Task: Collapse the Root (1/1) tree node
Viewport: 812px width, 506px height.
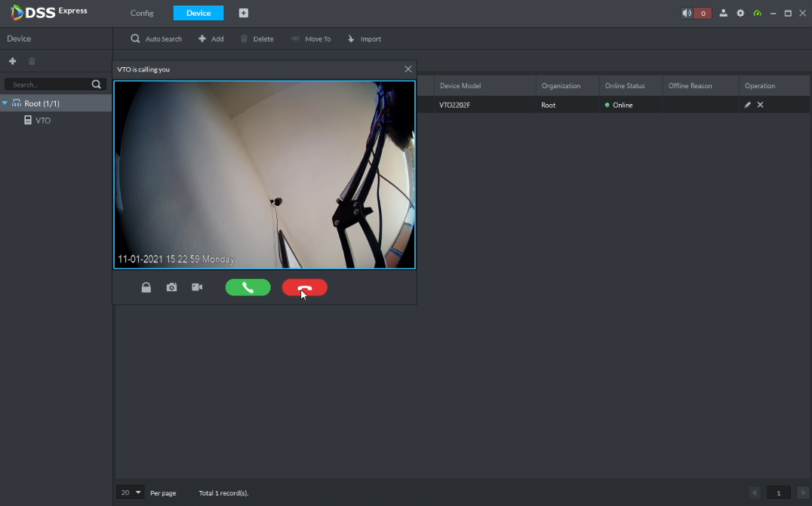Action: (5, 103)
